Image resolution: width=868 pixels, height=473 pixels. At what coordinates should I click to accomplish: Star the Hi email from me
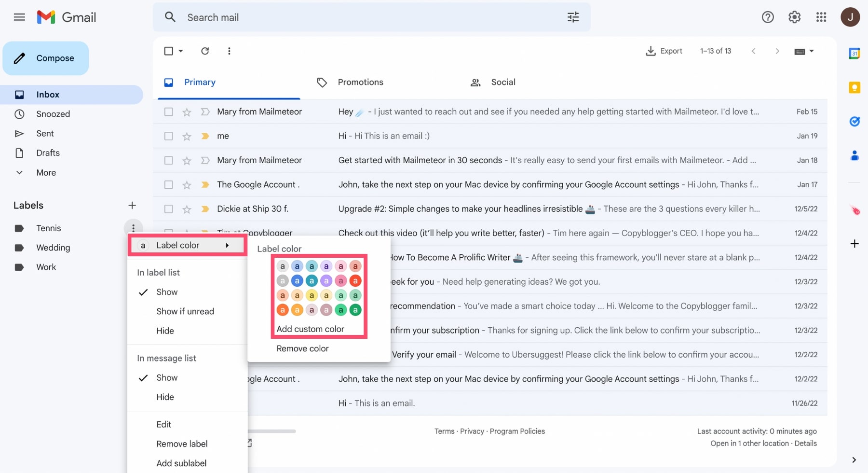[x=187, y=136]
